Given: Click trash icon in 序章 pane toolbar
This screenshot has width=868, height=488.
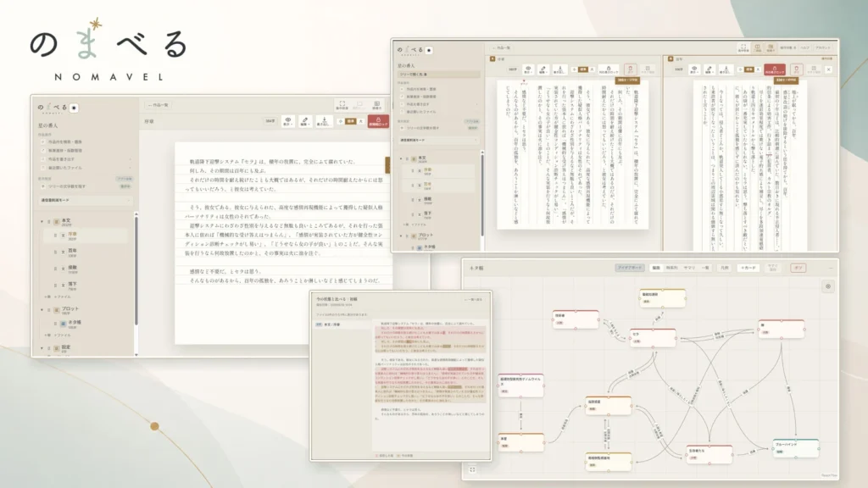Looking at the screenshot, I should (x=630, y=69).
